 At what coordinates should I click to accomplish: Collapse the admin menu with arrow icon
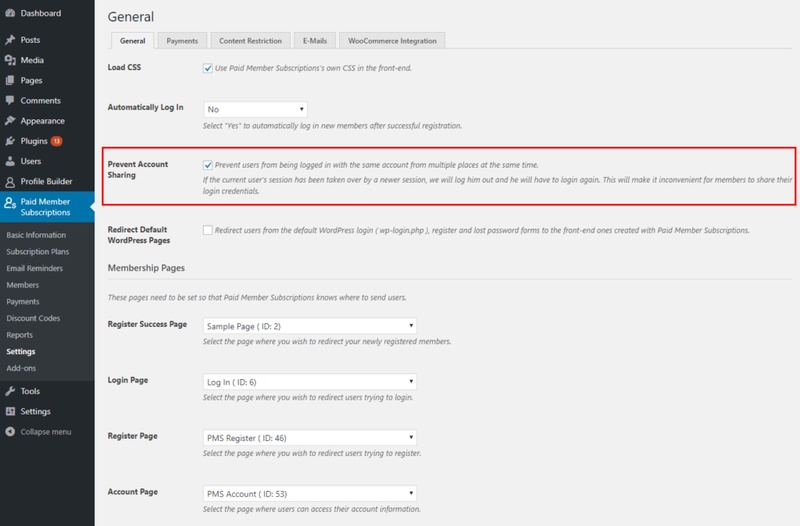point(10,431)
